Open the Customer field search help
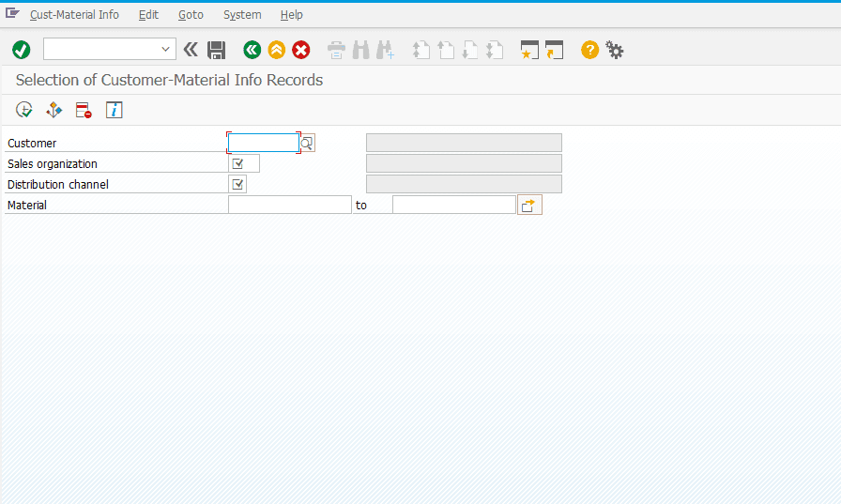Screen dimensions: 841x504 click(x=307, y=144)
